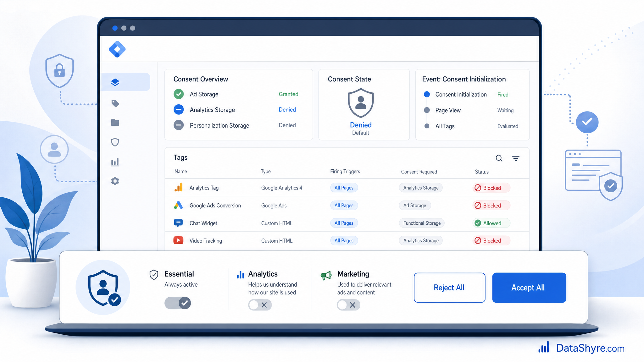
Task: Click Blocked status of Video Tracking
Action: click(x=491, y=240)
